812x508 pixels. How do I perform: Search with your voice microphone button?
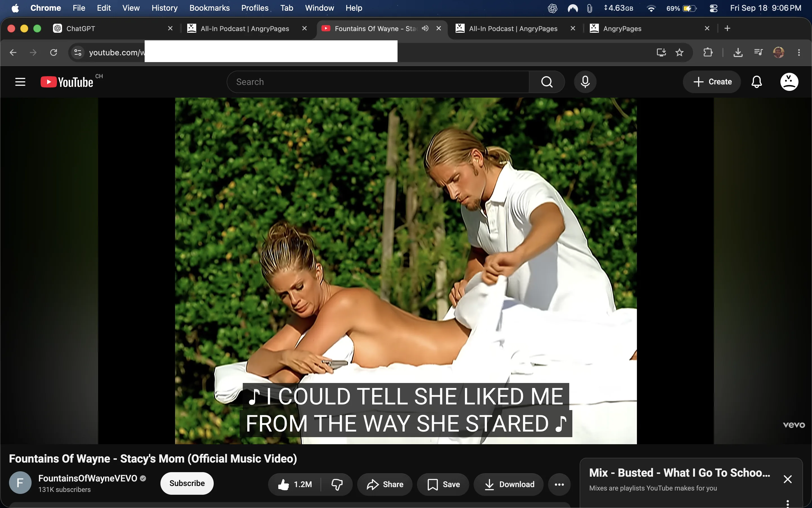585,82
